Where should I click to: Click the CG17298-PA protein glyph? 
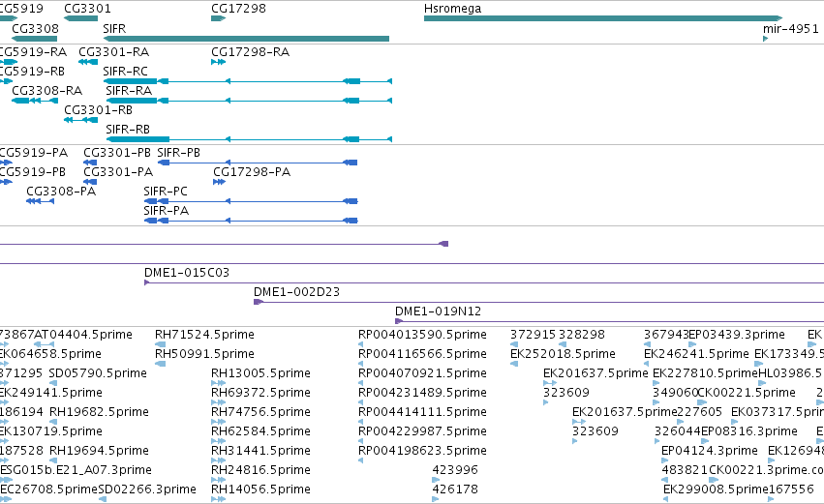coord(219,182)
